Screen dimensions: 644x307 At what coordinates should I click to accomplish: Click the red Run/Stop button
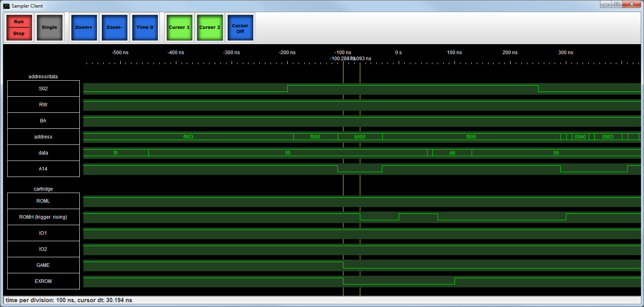19,27
